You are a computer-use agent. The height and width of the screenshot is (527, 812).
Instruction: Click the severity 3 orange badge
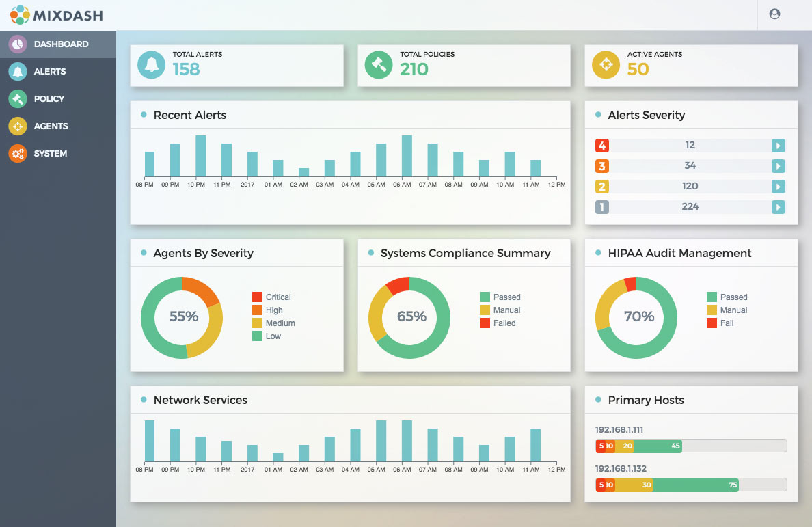pos(601,166)
